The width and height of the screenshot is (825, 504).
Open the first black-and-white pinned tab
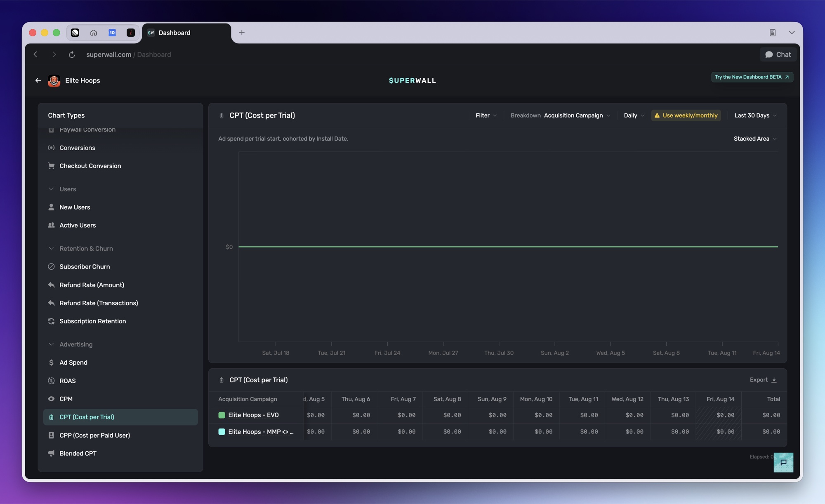coord(75,33)
